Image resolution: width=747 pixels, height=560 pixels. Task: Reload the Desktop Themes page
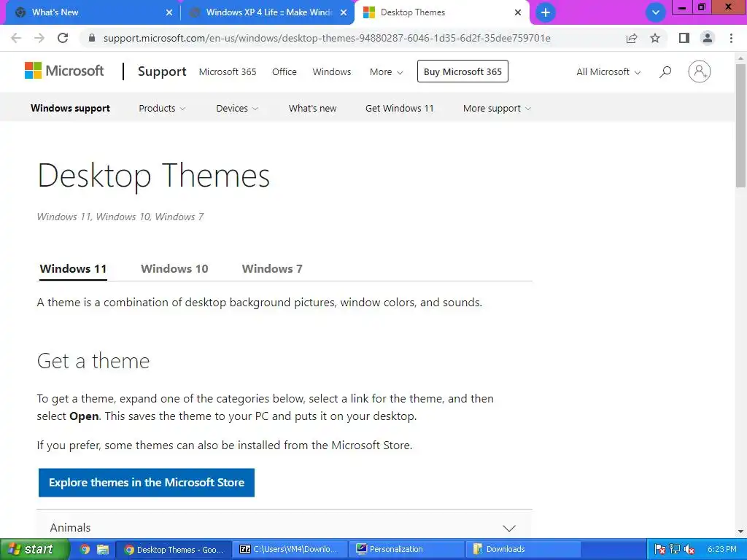(x=63, y=38)
